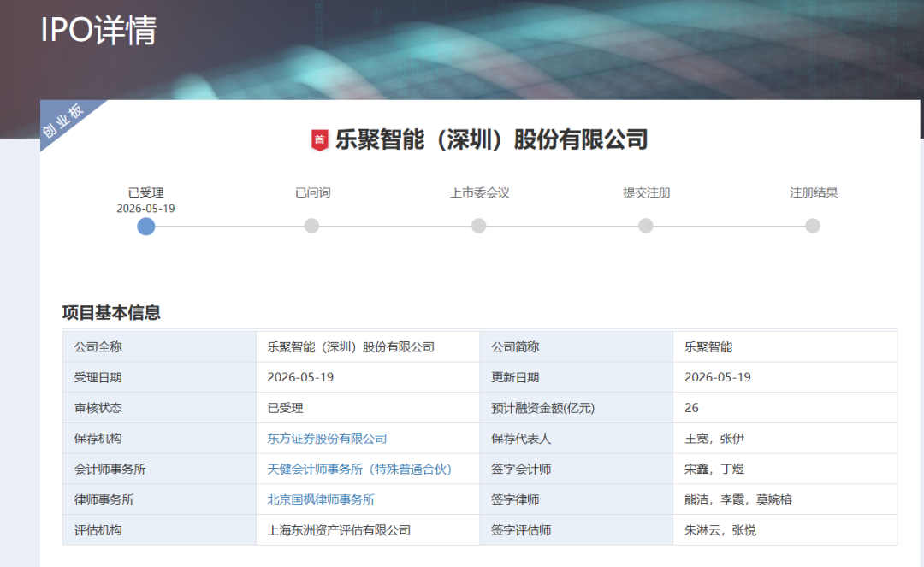Click the 受理日期 table label
The height and width of the screenshot is (567, 924).
click(98, 377)
